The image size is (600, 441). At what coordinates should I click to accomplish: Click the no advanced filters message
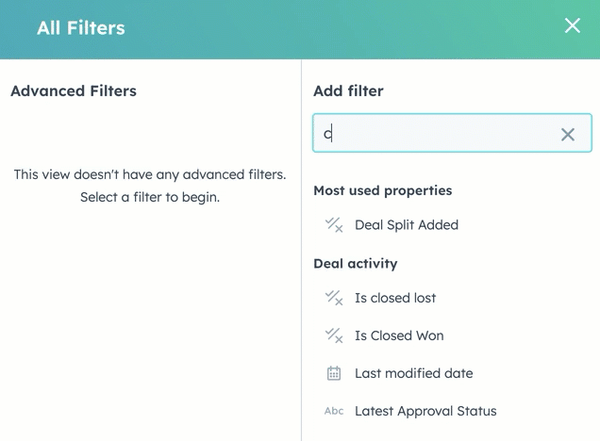pyautogui.click(x=150, y=175)
